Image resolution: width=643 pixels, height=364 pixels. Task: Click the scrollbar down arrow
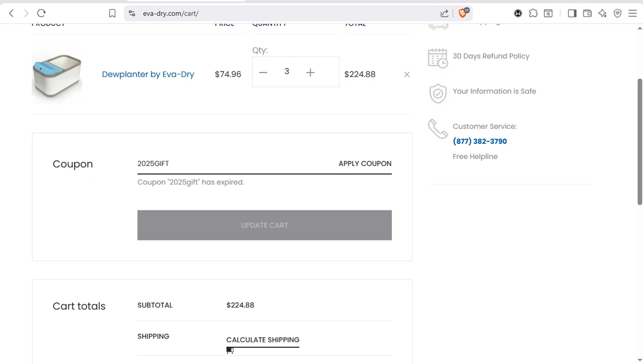click(640, 360)
